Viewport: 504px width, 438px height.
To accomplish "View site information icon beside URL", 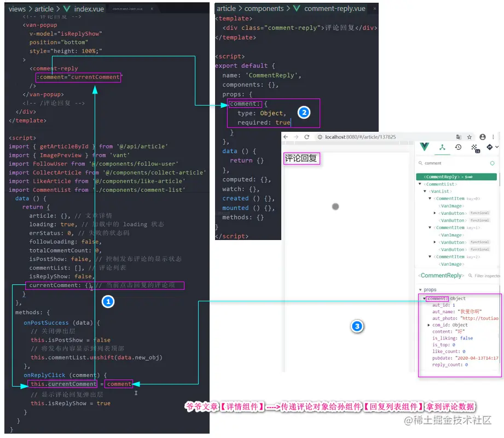I will pyautogui.click(x=320, y=137).
